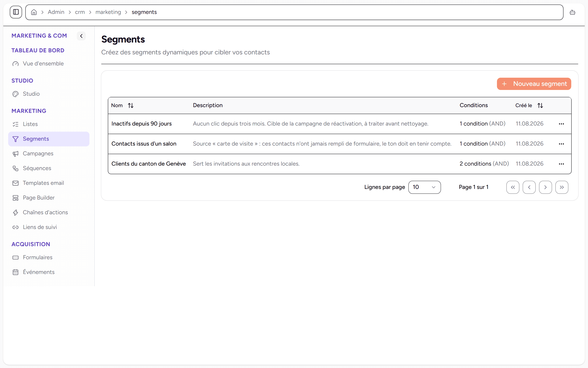Click the Templates email envelope icon

(16, 183)
